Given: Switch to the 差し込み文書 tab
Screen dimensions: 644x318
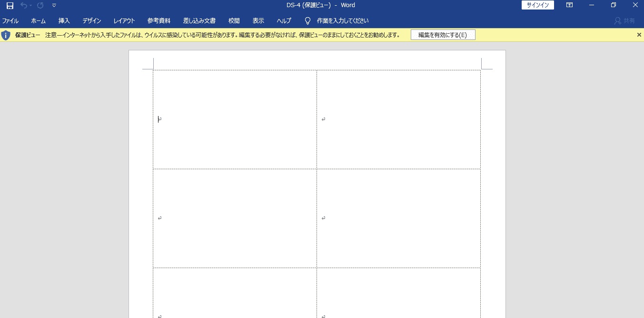Looking at the screenshot, I should [x=199, y=21].
